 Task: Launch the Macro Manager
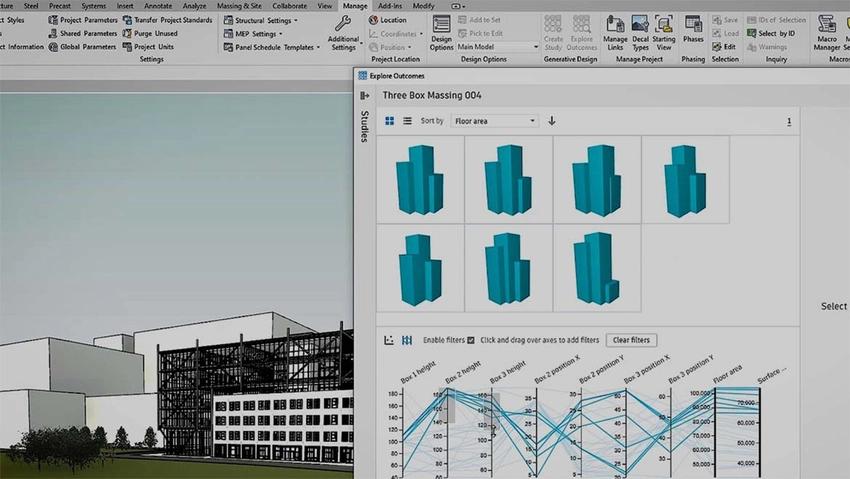coord(827,31)
